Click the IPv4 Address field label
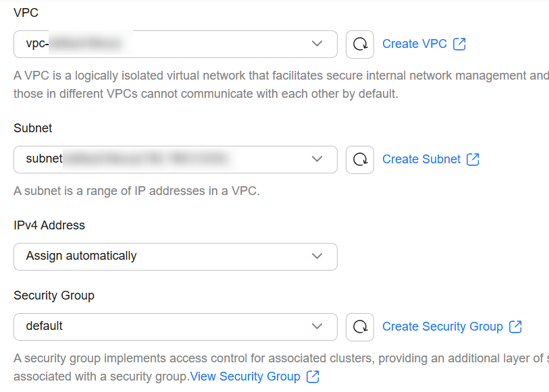The height and width of the screenshot is (392, 549). (x=49, y=225)
